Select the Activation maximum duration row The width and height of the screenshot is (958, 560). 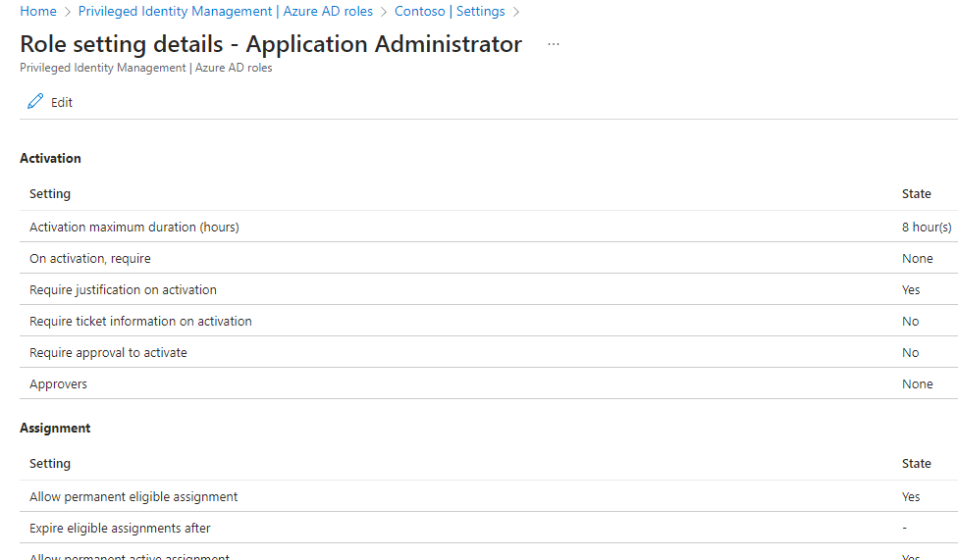pyautogui.click(x=489, y=227)
